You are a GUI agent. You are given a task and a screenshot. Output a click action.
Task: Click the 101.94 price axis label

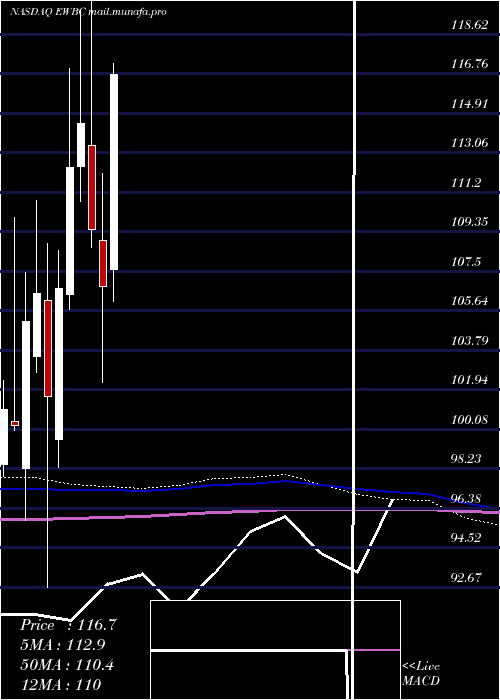pos(470,380)
